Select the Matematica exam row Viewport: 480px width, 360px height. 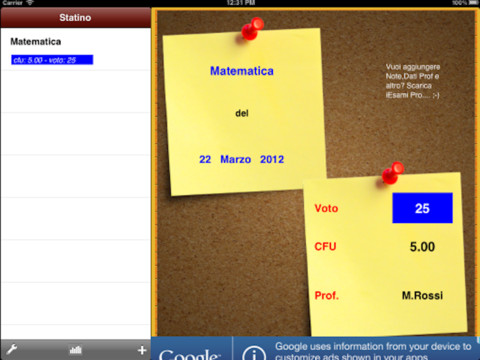point(75,49)
